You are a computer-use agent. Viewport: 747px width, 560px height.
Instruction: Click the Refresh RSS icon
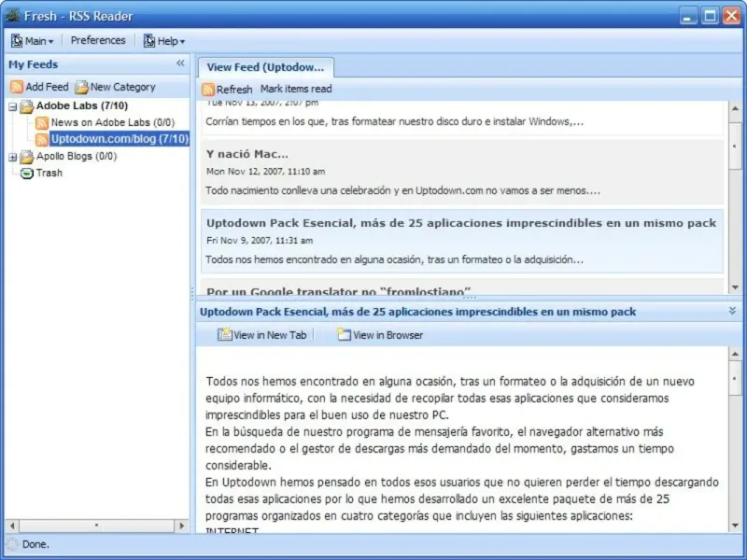(x=208, y=89)
